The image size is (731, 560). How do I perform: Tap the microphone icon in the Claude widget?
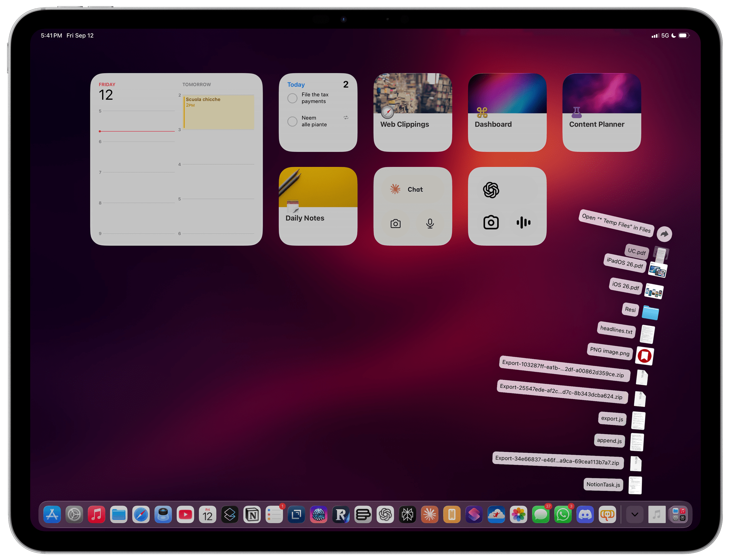[x=430, y=224]
